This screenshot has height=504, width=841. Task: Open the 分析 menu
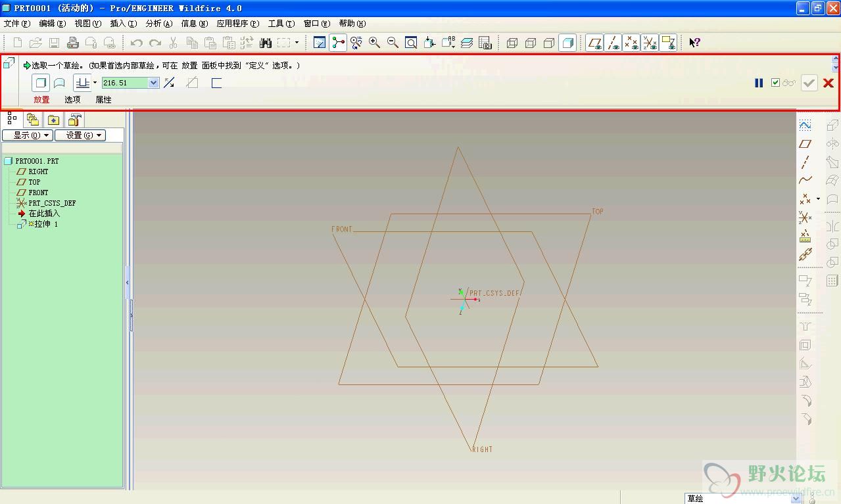159,24
